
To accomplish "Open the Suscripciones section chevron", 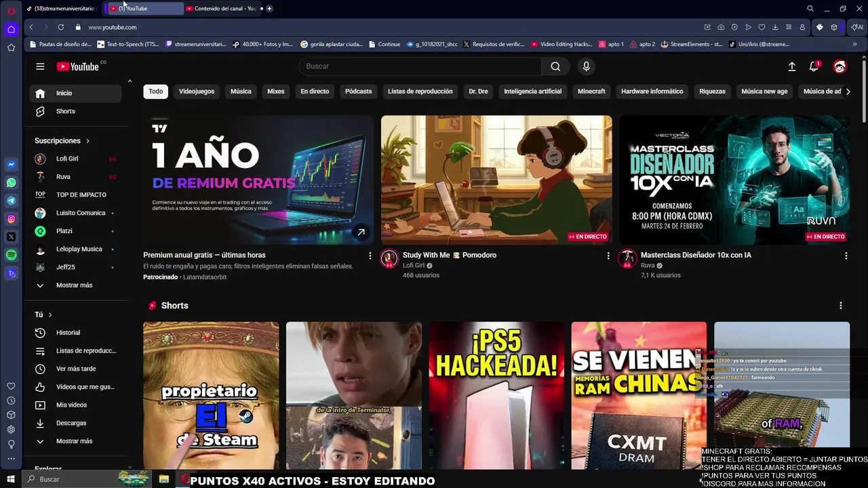I will click(87, 141).
